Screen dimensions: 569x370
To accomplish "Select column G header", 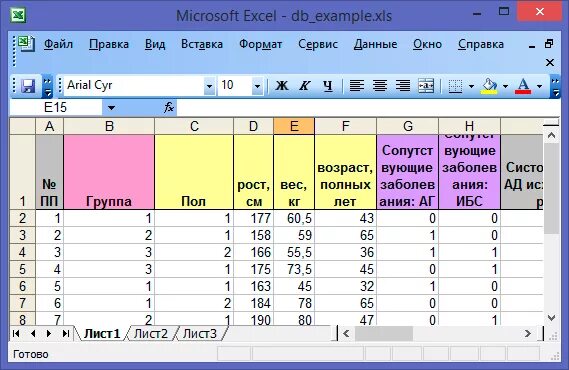I will point(408,126).
